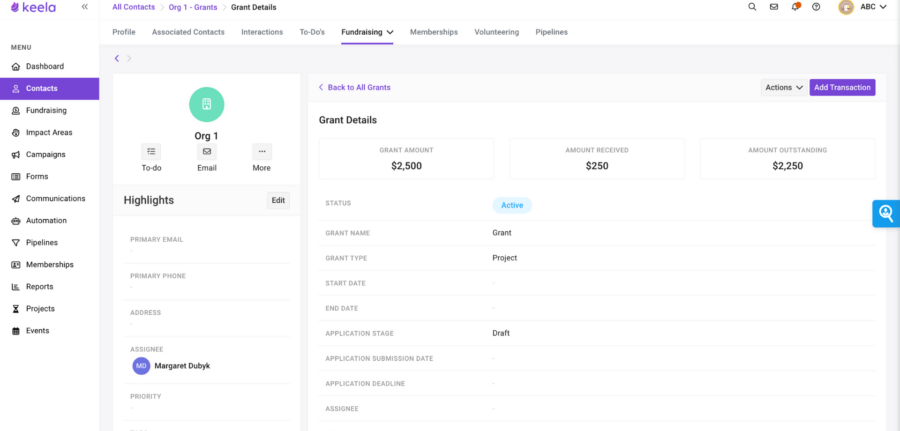Viewport: 900px width, 431px height.
Task: Open the Reports chart icon
Action: pos(16,286)
